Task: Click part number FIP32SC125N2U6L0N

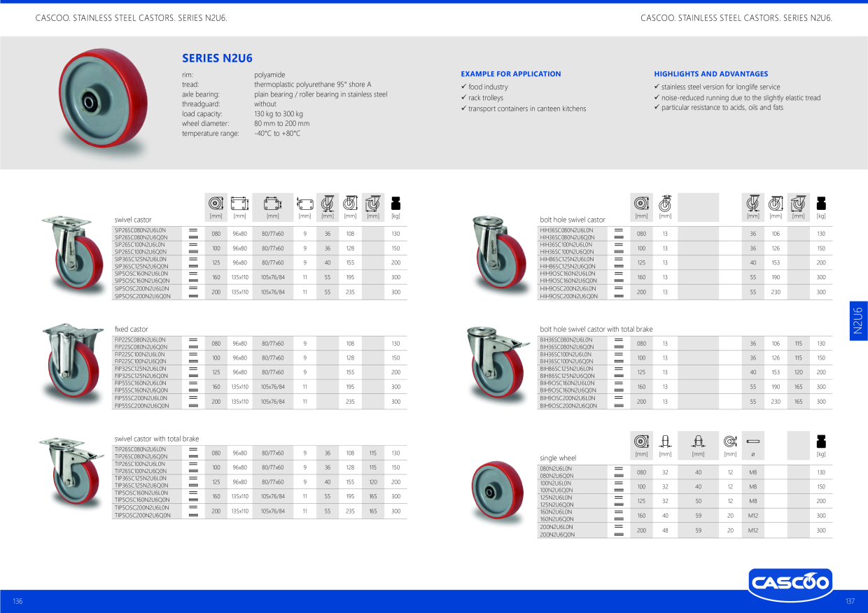Action: tap(141, 368)
